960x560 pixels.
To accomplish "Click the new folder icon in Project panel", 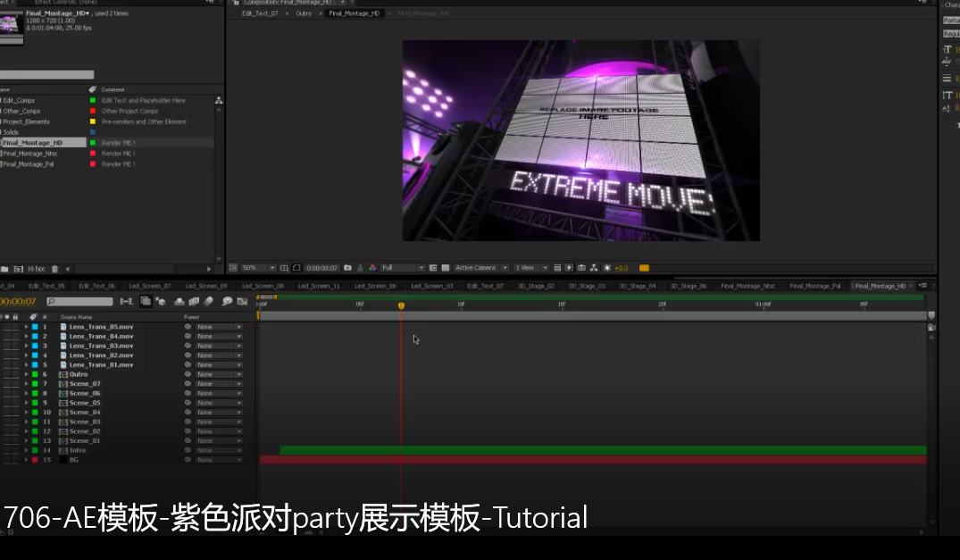I will click(4, 269).
